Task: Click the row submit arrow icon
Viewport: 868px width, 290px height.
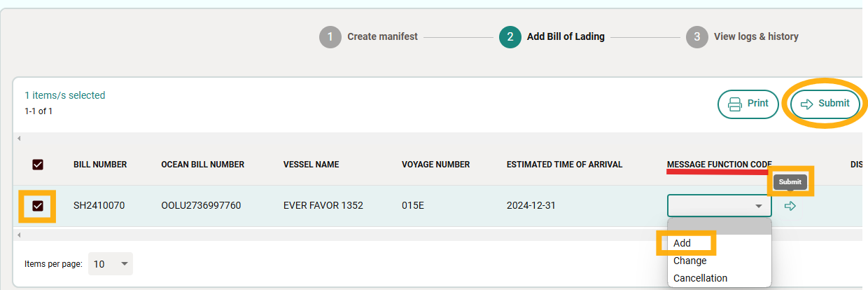Action: pos(790,206)
